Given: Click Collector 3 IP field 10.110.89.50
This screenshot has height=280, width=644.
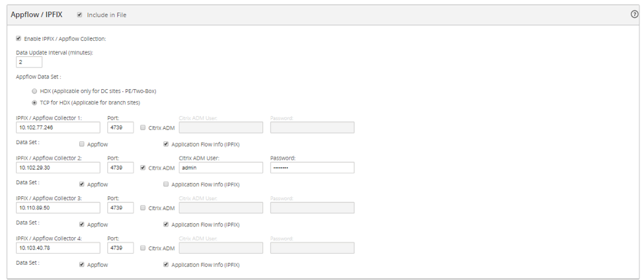Looking at the screenshot, I should tap(58, 208).
